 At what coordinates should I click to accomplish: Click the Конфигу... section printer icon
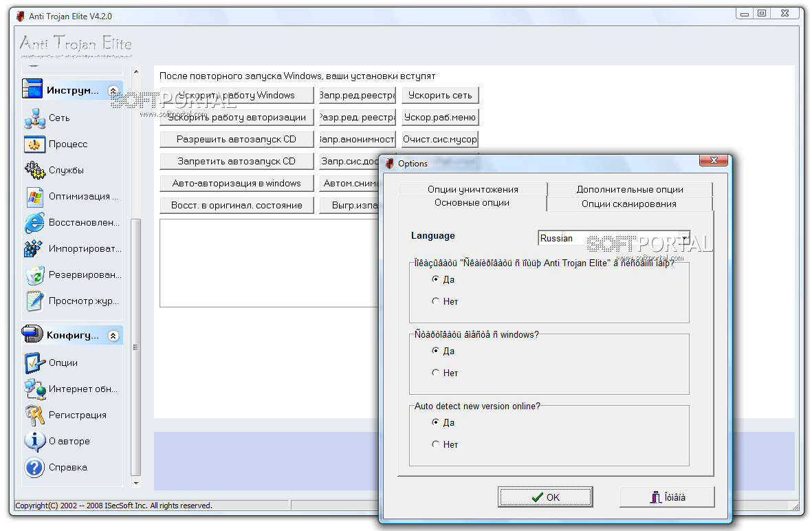pyautogui.click(x=32, y=334)
